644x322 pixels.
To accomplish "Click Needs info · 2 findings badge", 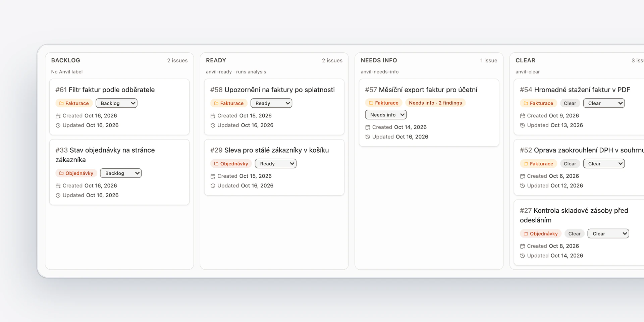I will coord(435,103).
